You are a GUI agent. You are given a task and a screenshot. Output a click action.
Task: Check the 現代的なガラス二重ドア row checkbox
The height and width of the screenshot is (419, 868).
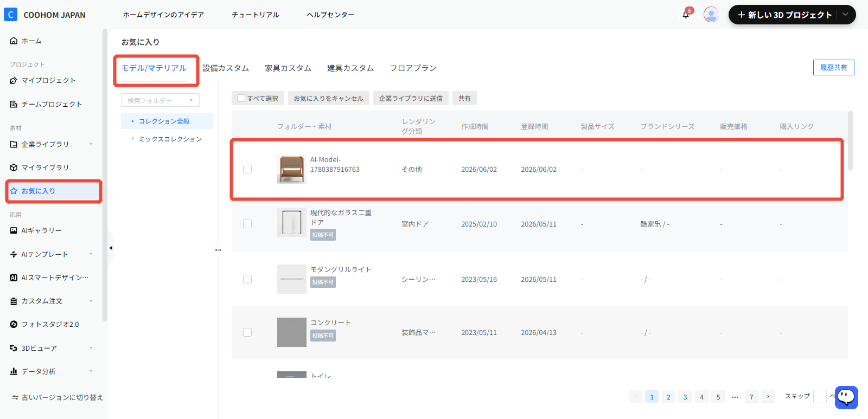247,224
